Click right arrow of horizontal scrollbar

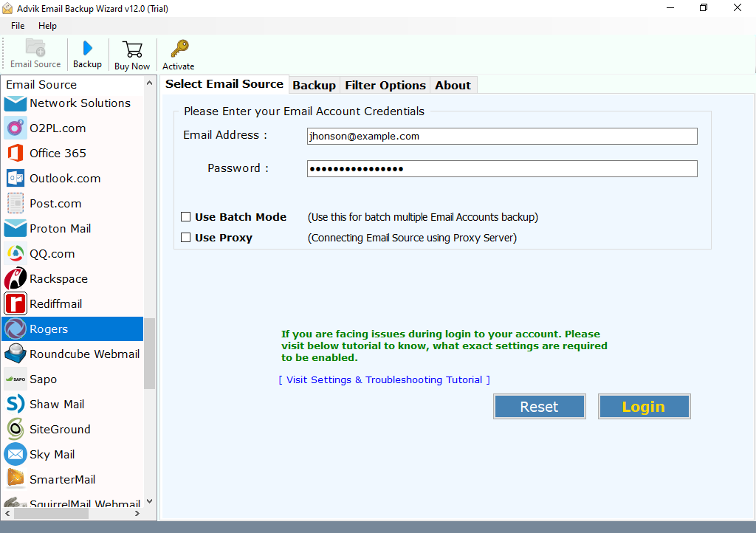[x=137, y=514]
